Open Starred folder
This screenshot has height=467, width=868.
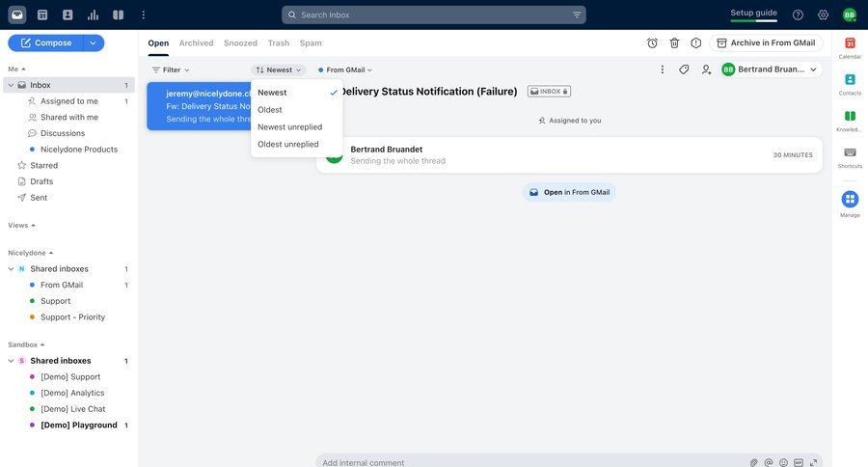[43, 165]
